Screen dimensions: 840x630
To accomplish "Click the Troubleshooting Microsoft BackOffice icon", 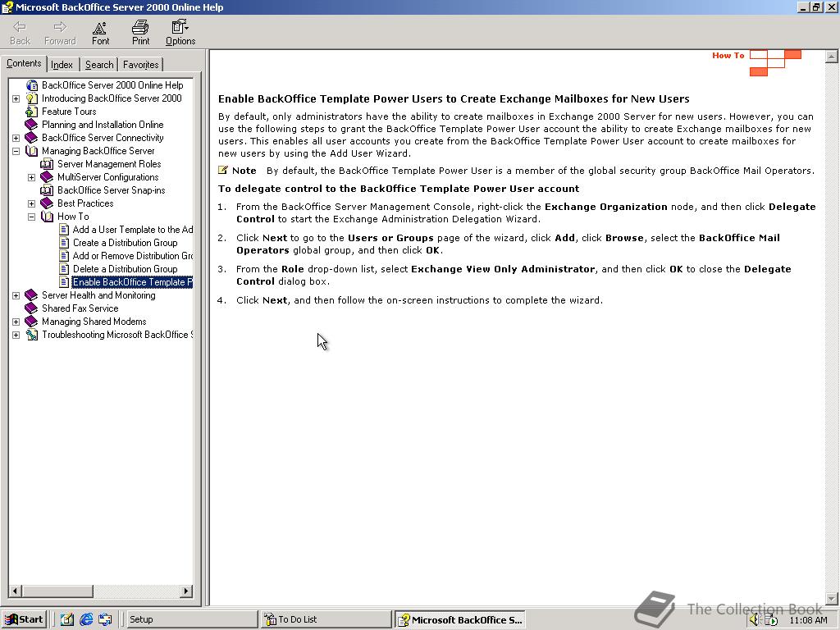I will coord(32,335).
